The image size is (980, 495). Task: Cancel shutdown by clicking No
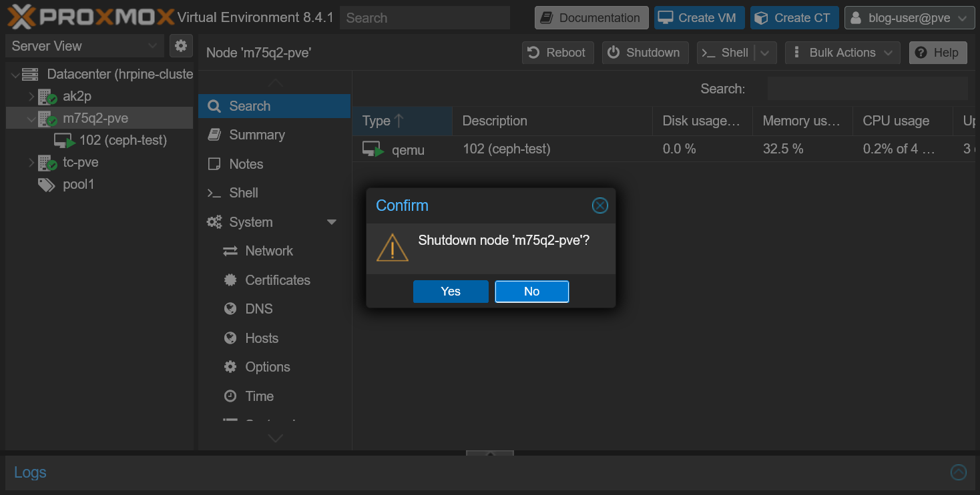click(531, 292)
